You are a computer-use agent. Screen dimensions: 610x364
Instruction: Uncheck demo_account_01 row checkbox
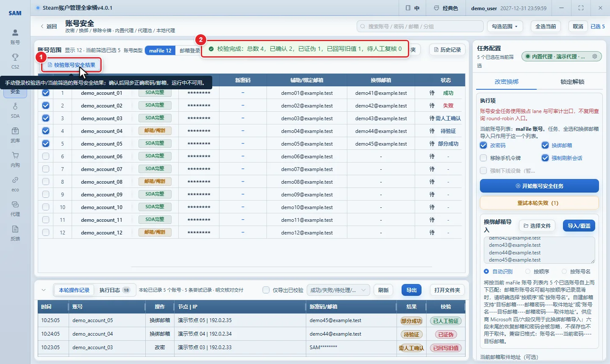pos(46,93)
